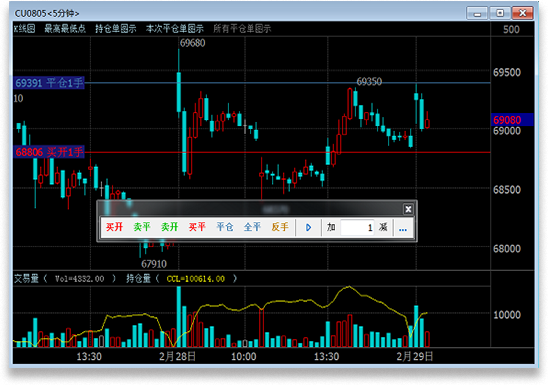Open the blue ellipsis more options
This screenshot has height=385, width=548.
coord(403,229)
